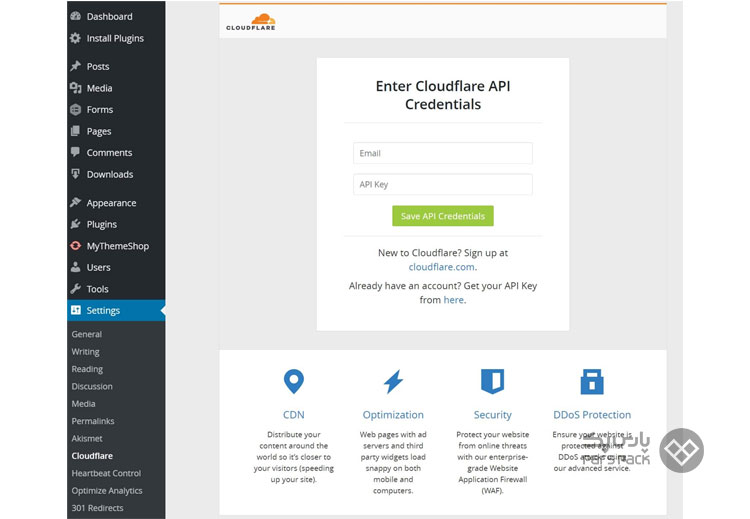The height and width of the screenshot is (519, 750).
Task: Click the Email input field
Action: 443,153
